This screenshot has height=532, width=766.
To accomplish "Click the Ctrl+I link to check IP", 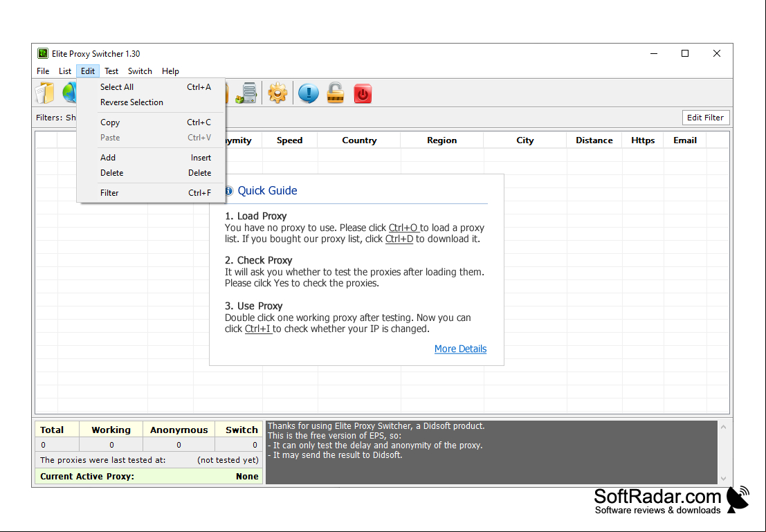I will (258, 329).
